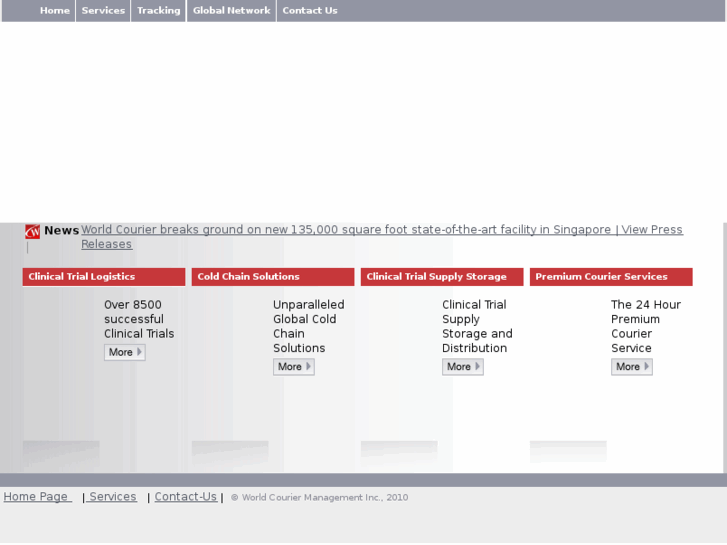The width and height of the screenshot is (727, 545).
Task: Select the 'Unparalleled Global Cold Chain Solutions' text
Action: [x=309, y=327]
